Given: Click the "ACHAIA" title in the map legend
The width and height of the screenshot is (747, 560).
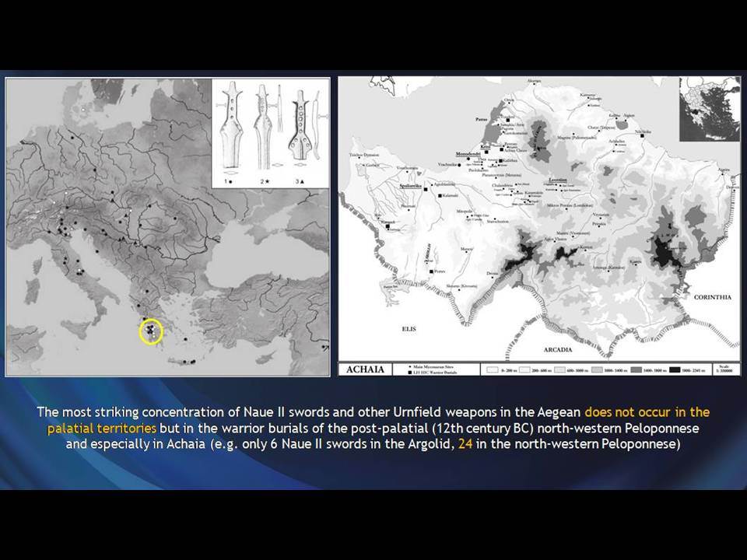Looking at the screenshot, I should (x=365, y=369).
